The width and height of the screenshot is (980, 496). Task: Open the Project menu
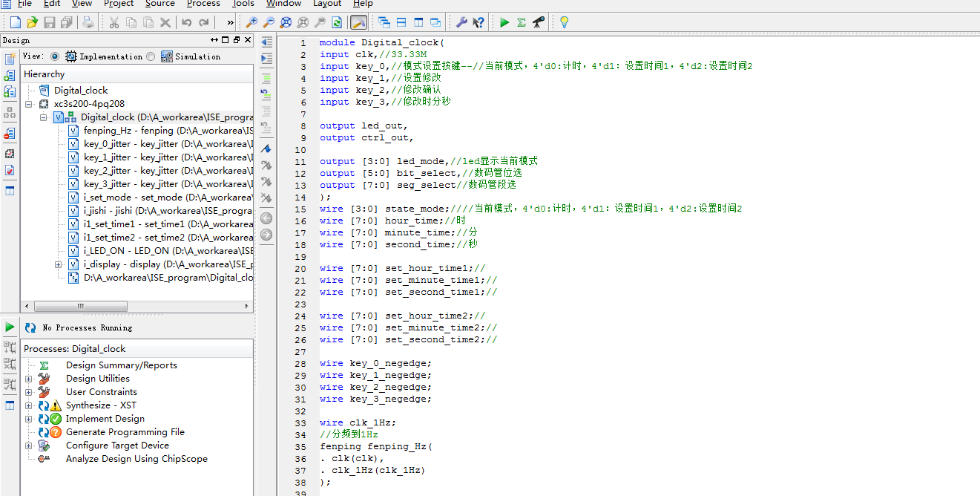pos(119,4)
